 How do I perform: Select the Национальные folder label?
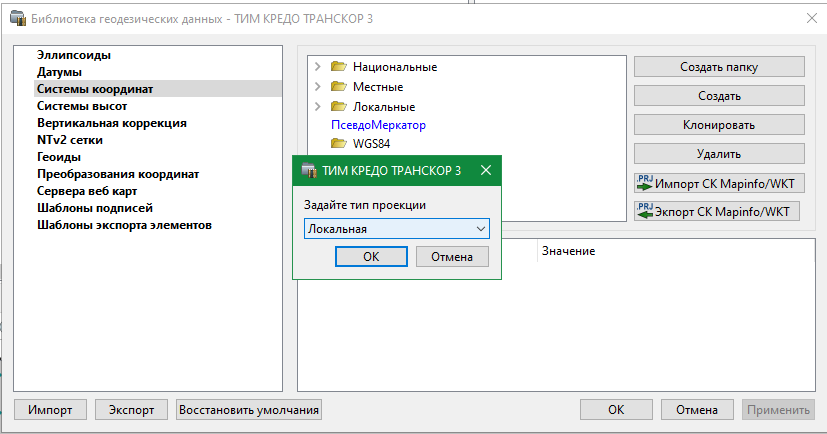[395, 67]
